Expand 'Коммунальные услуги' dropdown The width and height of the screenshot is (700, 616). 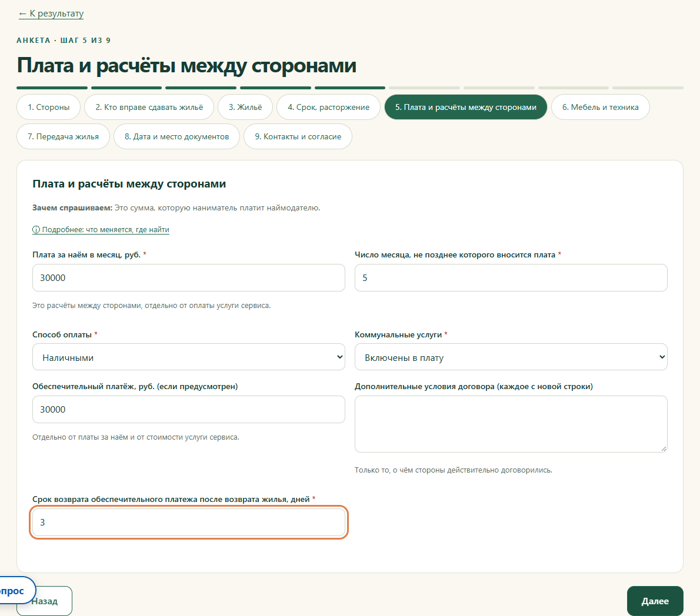point(511,357)
